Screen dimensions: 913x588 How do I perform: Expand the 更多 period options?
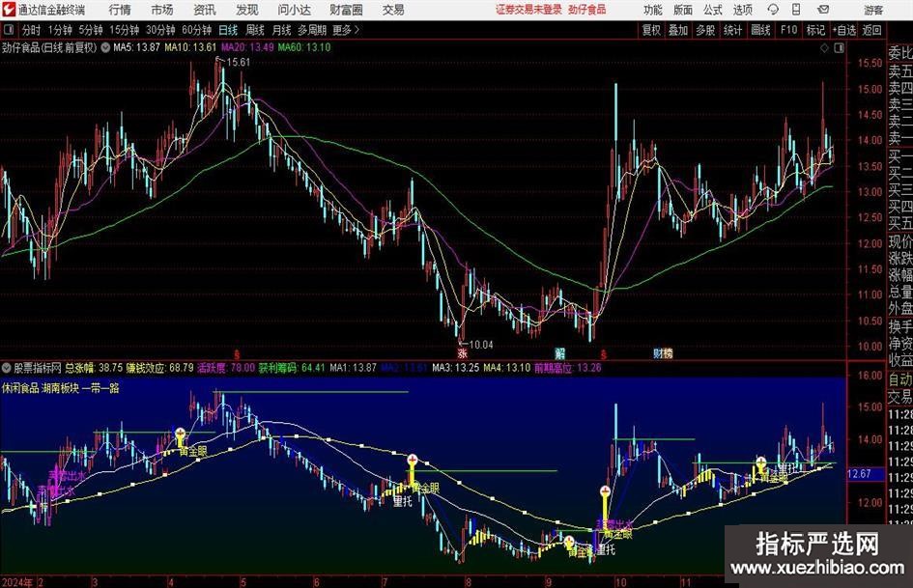[346, 30]
